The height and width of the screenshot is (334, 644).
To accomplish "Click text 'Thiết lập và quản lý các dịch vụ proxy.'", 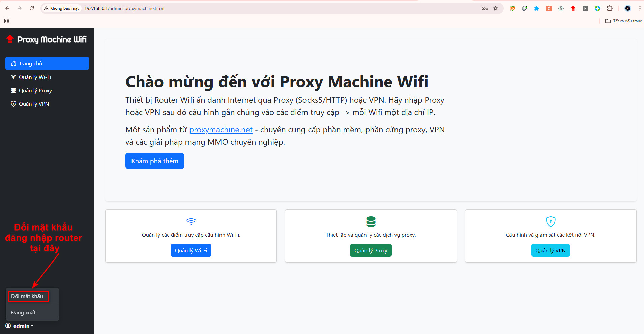I will 371,235.
